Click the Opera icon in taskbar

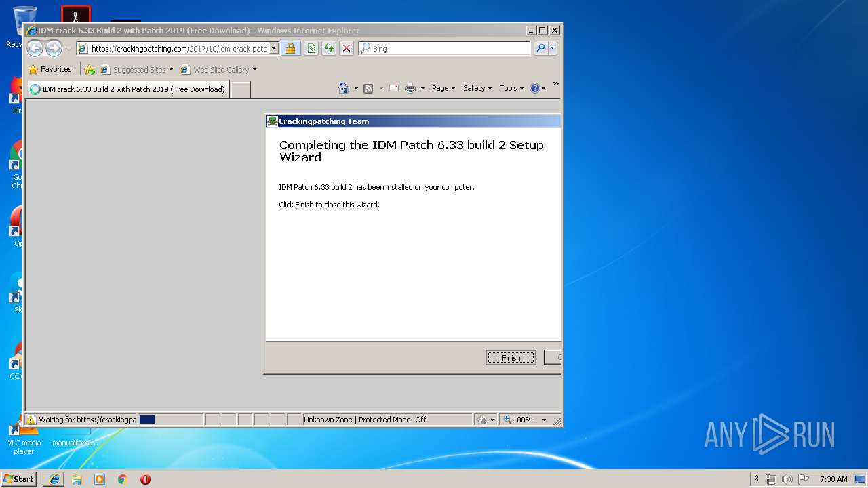pos(145,479)
